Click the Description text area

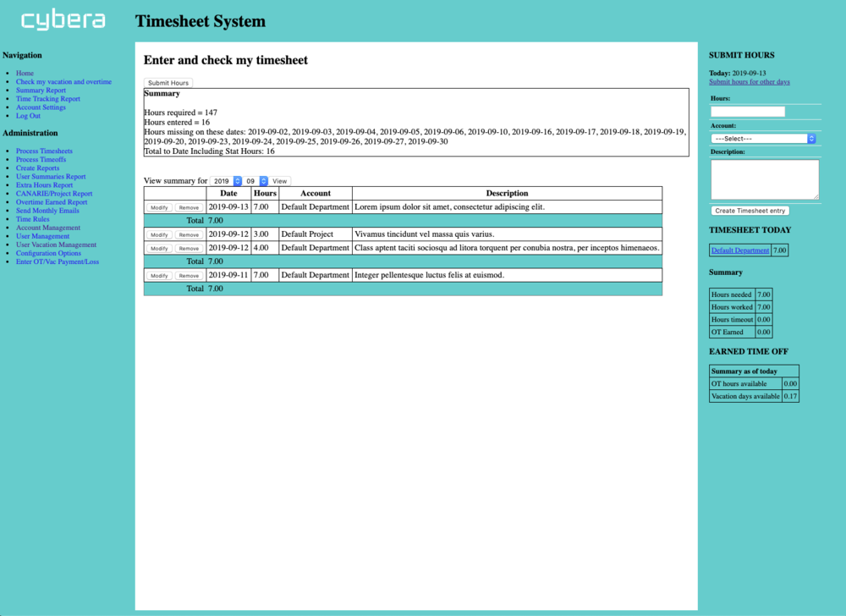[x=765, y=179]
